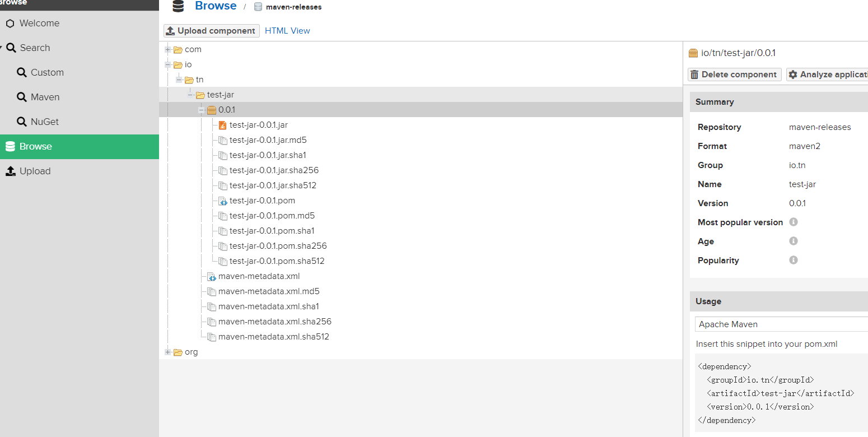Select the Browse sidebar item

pos(80,146)
